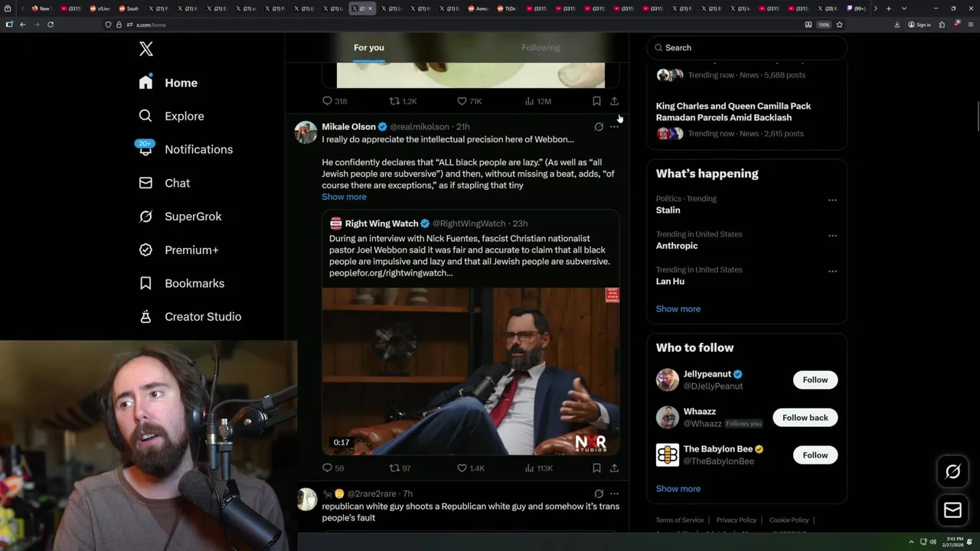Open Grok icon on @2rare2rare post
The image size is (980, 551).
point(599,494)
